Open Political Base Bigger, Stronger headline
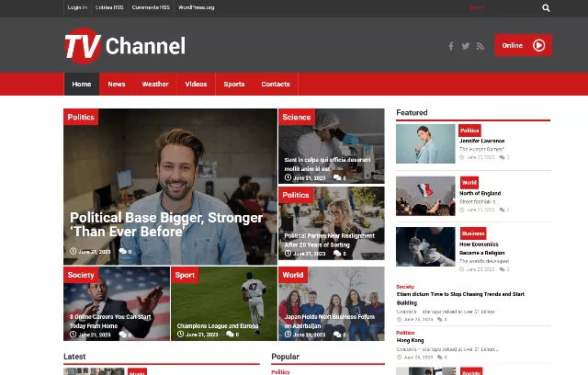 coord(166,224)
